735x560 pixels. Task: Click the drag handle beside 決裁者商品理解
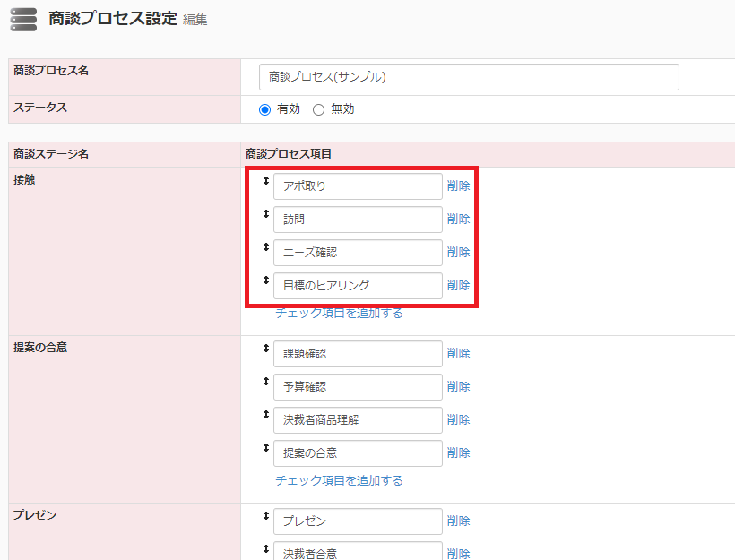tap(265, 415)
